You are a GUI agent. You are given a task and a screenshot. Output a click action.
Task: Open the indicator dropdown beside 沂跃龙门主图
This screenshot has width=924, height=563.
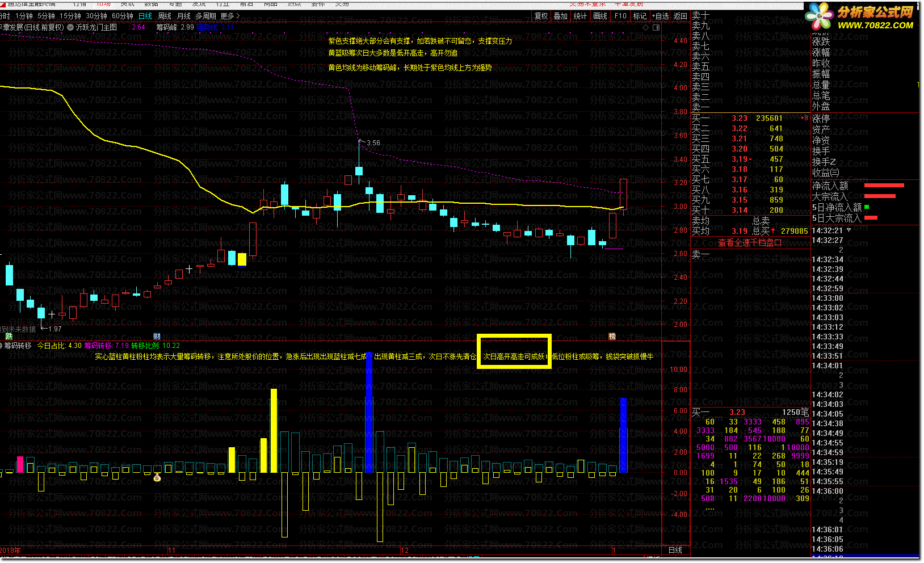point(70,27)
